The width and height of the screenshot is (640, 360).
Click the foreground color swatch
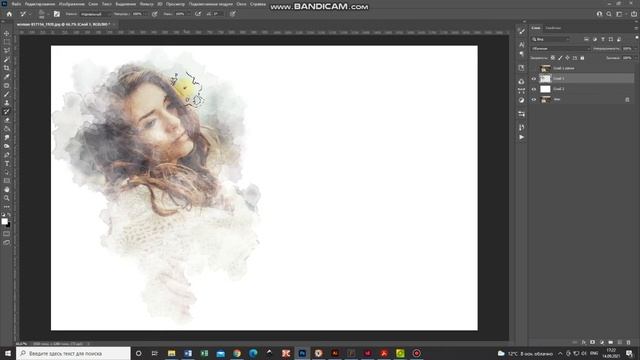(4, 221)
